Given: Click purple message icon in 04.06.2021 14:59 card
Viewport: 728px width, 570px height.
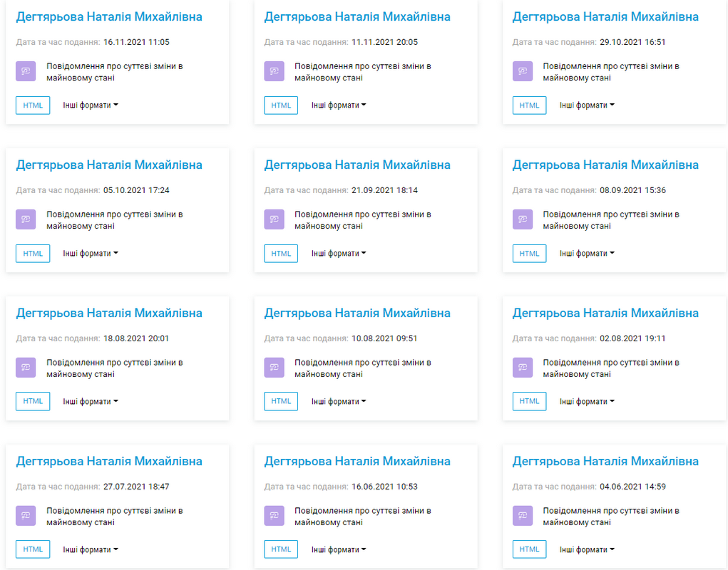Looking at the screenshot, I should pos(522,516).
